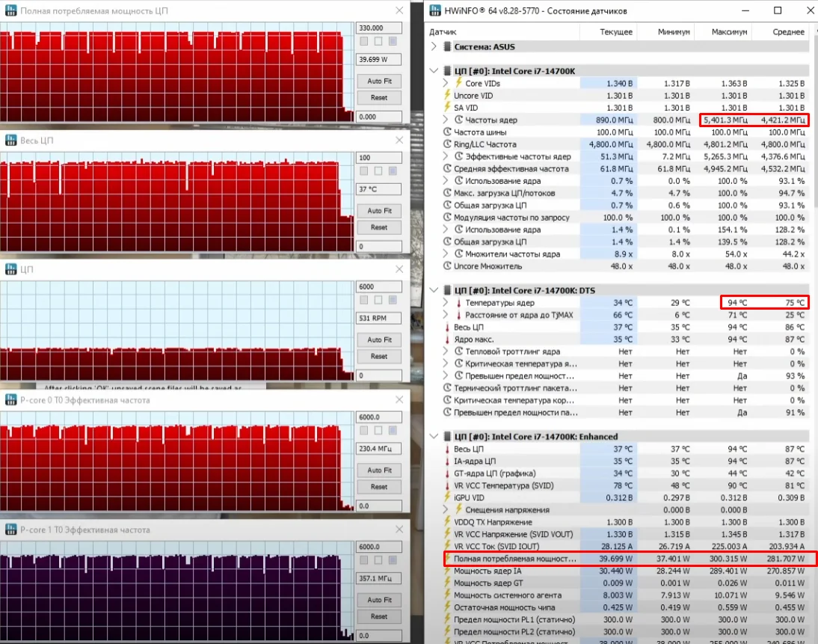Toggle the leftmost checkbox in the Полная потребляемая мощность ЦП graph
818x644 pixels.
(x=364, y=41)
